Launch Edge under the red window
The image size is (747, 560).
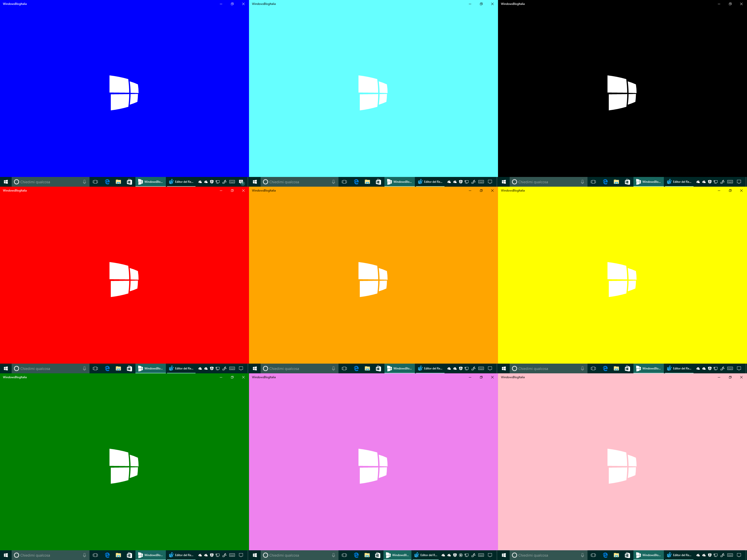(107, 369)
